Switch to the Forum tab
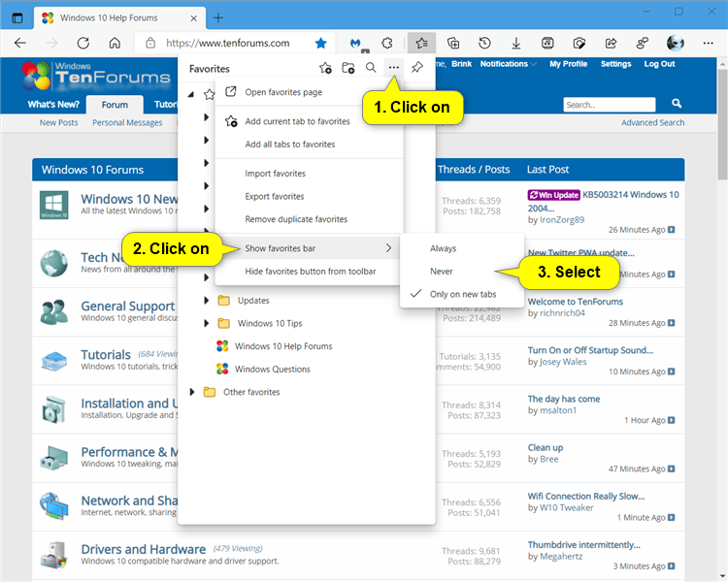The width and height of the screenshot is (728, 582). (115, 105)
